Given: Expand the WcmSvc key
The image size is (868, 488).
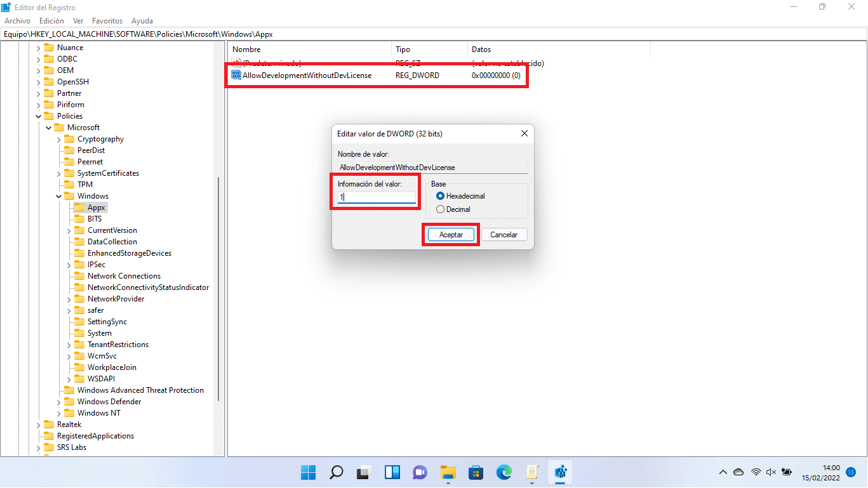Looking at the screenshot, I should coord(69,356).
